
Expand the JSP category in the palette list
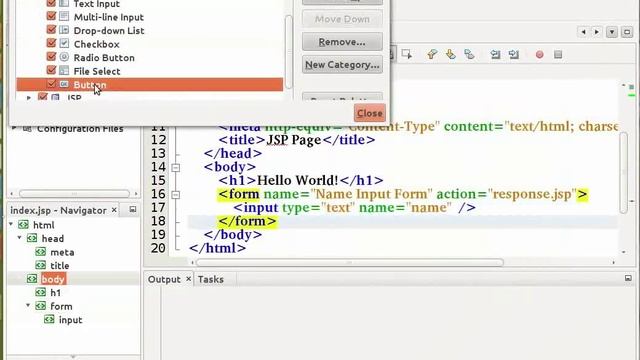[29, 98]
